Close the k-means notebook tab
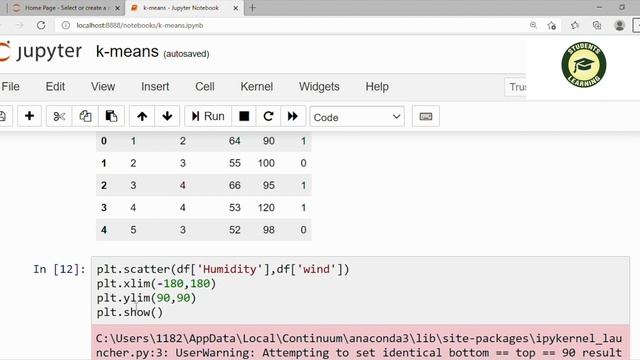Viewport: 640px width, 360px height. point(236,8)
